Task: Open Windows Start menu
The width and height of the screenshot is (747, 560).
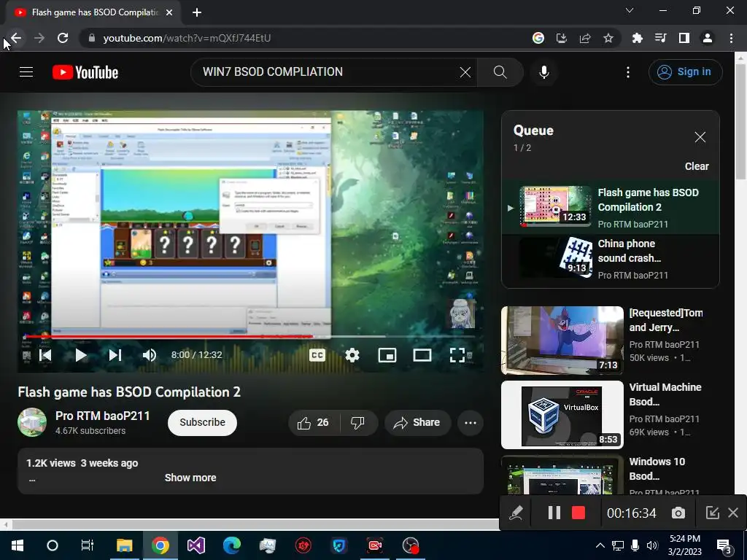Action: [18, 545]
